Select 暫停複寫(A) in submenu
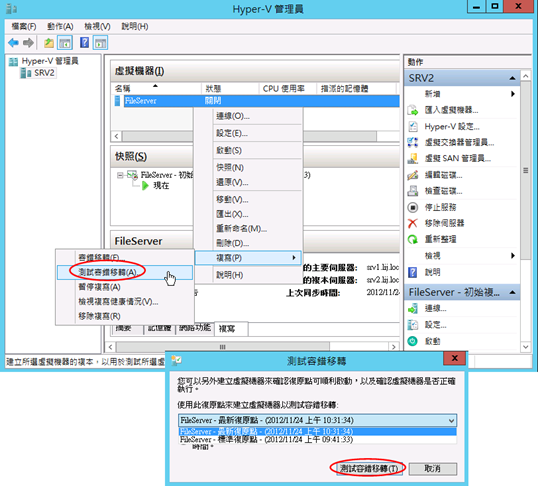Screen dimensions: 538x486 [x=125, y=287]
